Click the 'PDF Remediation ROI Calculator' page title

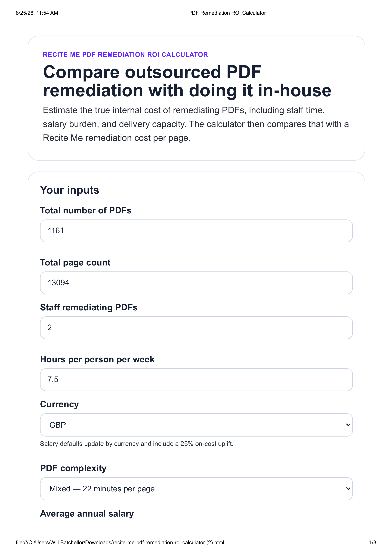227,13
